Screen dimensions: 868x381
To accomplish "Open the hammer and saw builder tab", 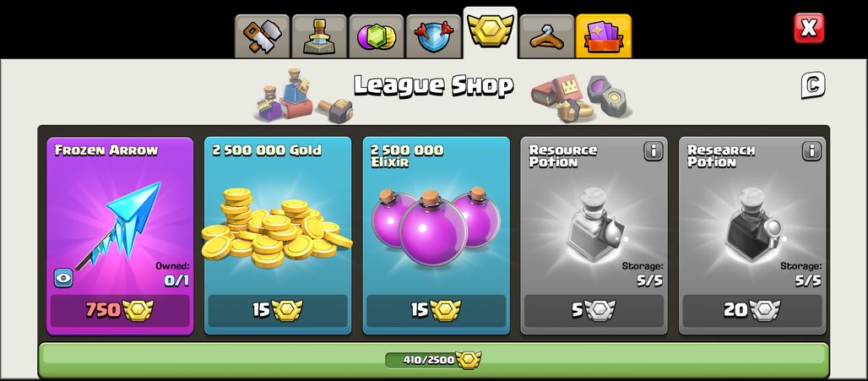I will (x=263, y=36).
